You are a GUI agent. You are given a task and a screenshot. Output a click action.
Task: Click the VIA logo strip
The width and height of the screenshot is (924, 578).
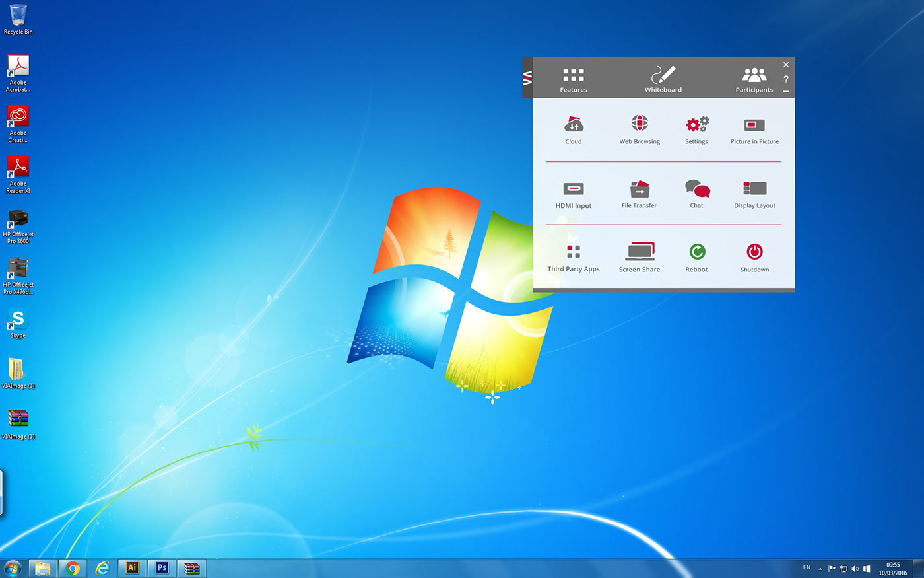(527, 78)
